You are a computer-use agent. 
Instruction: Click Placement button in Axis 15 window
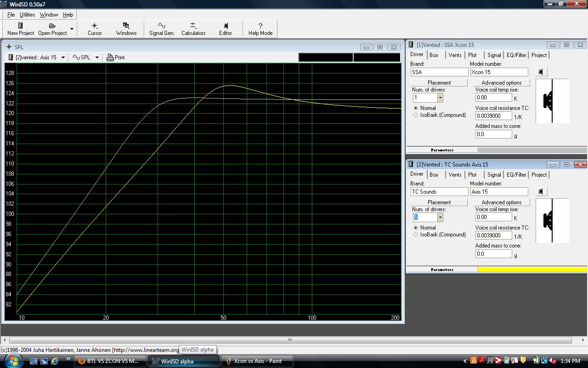439,202
